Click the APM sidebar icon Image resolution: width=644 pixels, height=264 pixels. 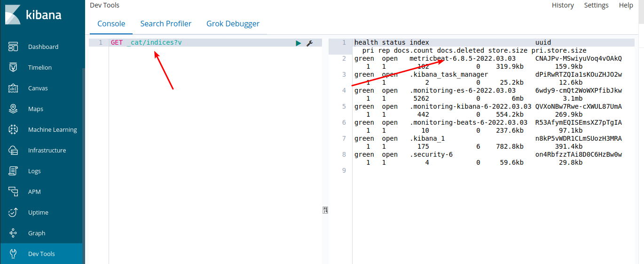pos(13,192)
